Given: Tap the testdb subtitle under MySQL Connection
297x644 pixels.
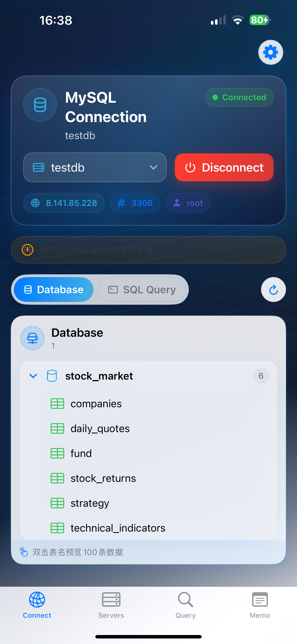Looking at the screenshot, I should point(80,136).
